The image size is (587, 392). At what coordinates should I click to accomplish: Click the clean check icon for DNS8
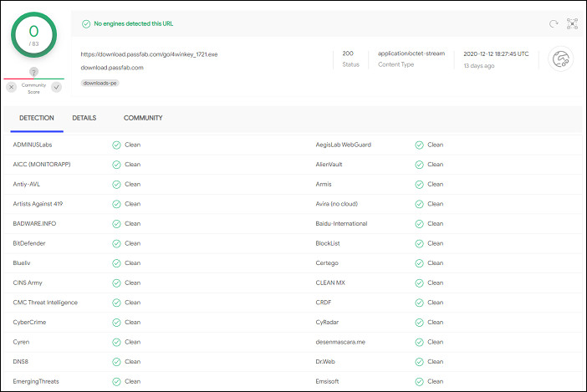click(x=116, y=362)
